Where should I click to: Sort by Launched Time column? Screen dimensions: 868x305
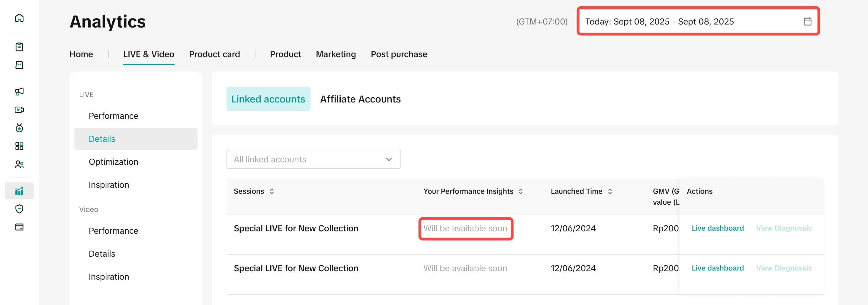click(x=610, y=191)
